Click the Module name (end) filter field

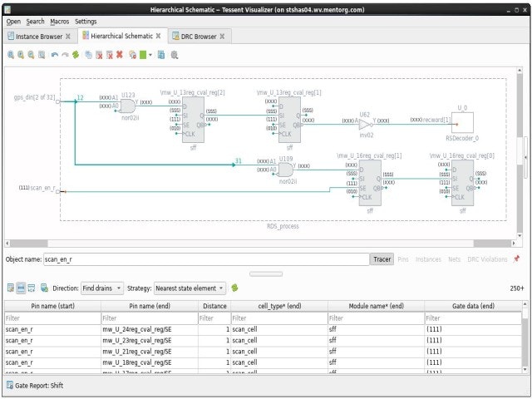(x=376, y=318)
